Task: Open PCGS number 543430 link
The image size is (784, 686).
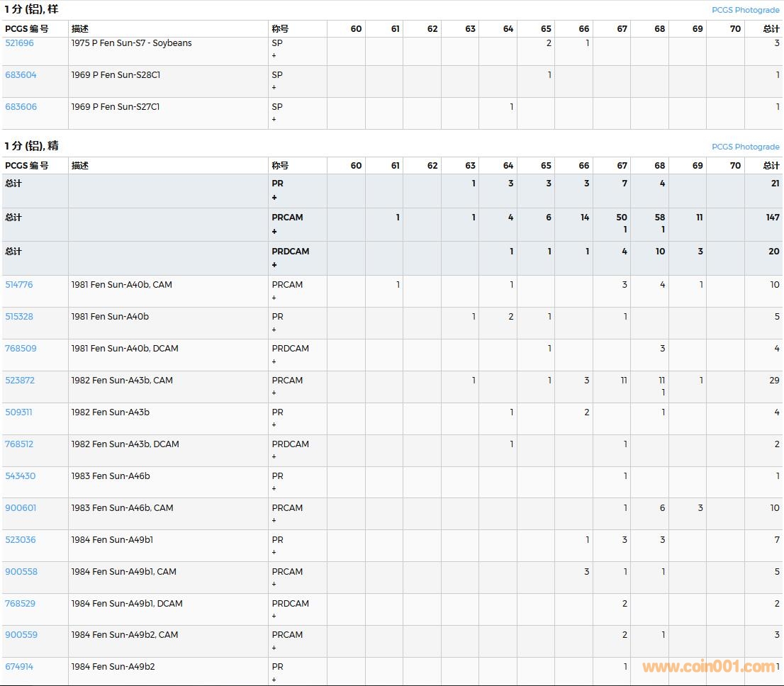Action: click(x=20, y=476)
